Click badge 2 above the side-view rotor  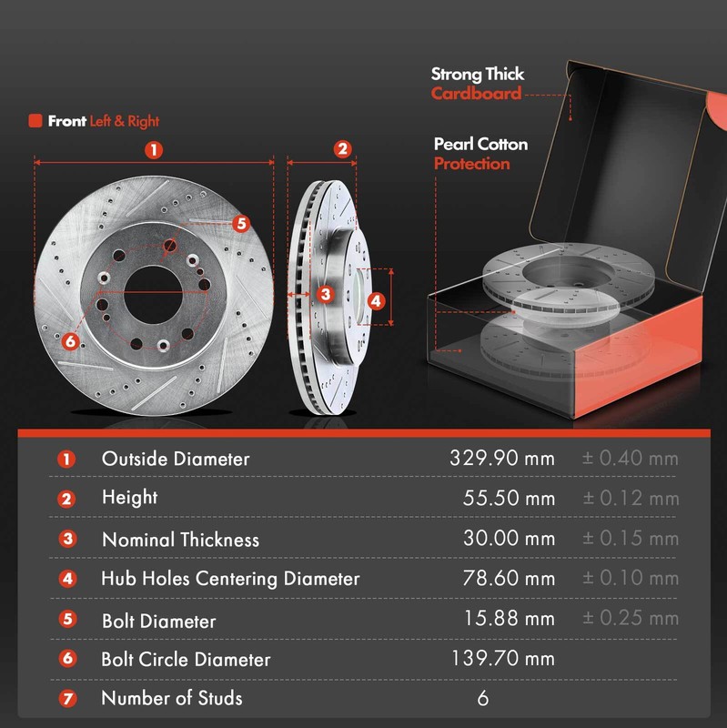pyautogui.click(x=342, y=149)
